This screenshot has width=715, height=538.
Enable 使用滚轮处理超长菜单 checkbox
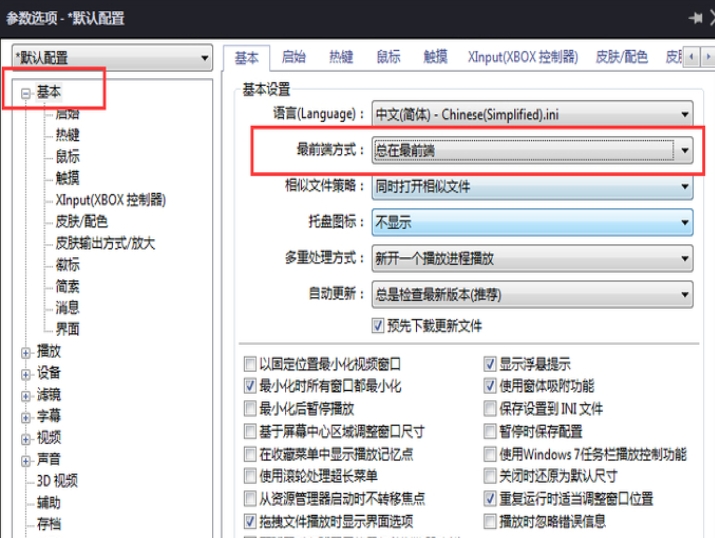pos(250,476)
